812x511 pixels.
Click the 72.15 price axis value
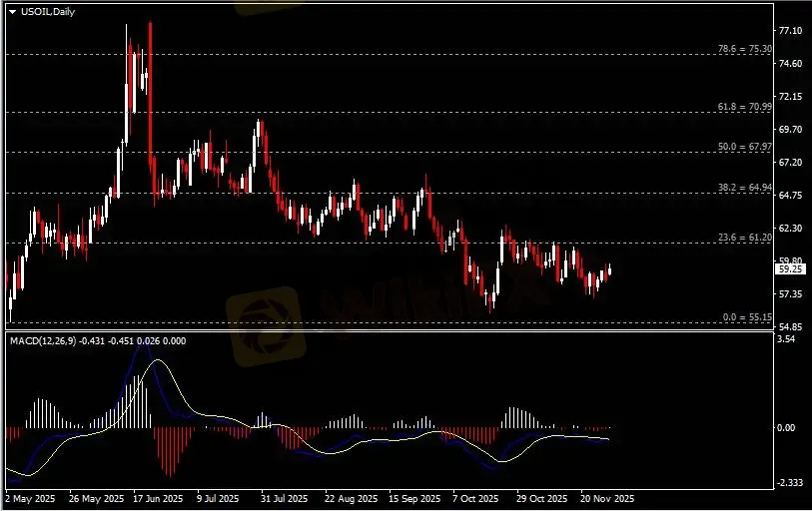(790, 96)
